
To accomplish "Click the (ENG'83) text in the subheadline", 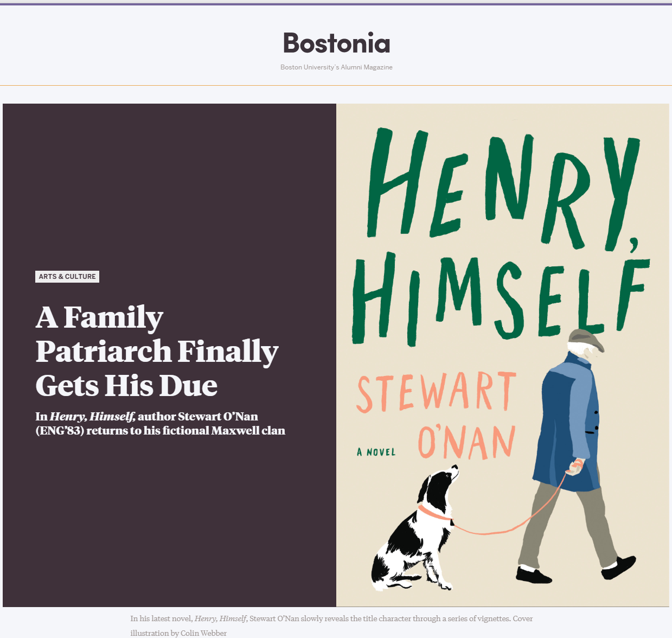I will [60, 431].
